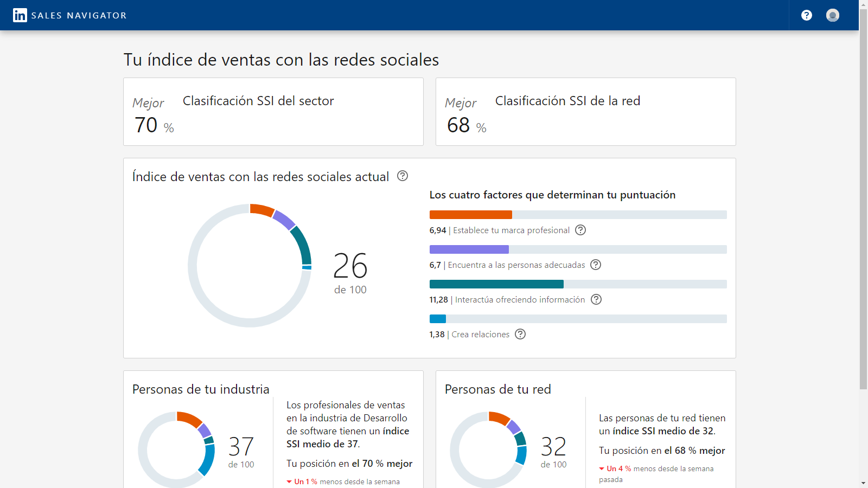This screenshot has height=488, width=868.
Task: Click the 6,94 Establece tu marca profesional label
Action: pyautogui.click(x=500, y=230)
